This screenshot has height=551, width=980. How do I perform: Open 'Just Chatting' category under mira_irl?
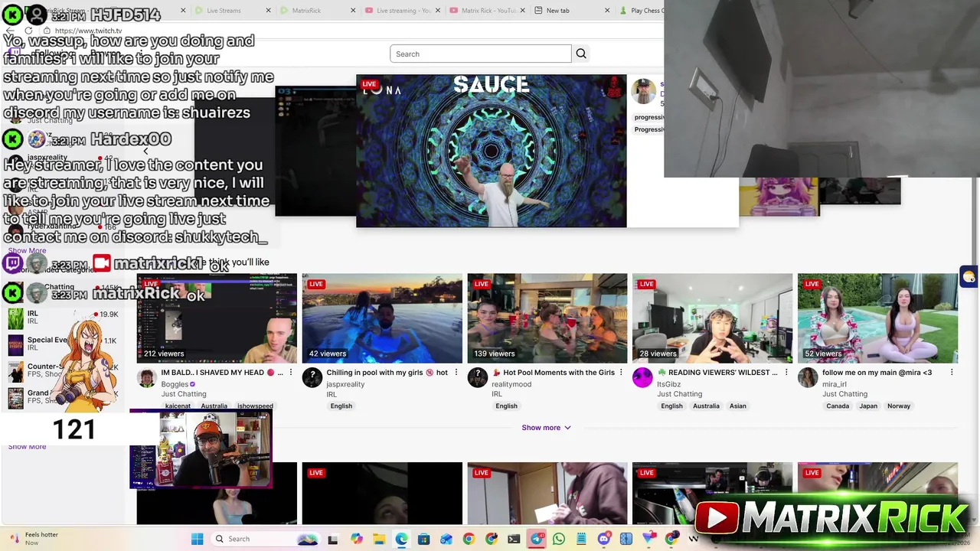pos(844,394)
